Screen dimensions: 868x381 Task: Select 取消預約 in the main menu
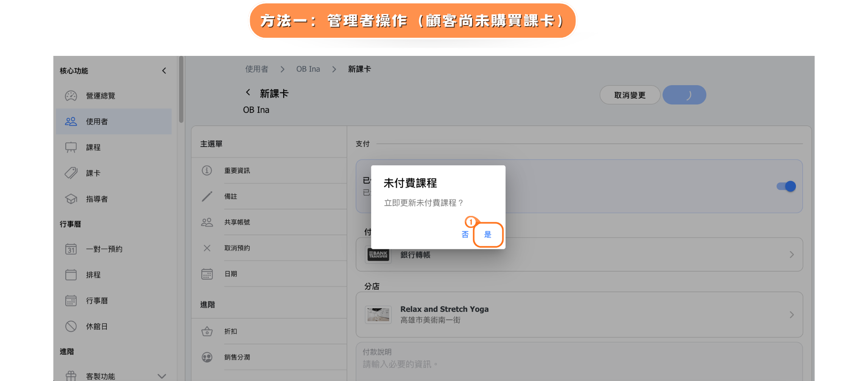coord(237,248)
